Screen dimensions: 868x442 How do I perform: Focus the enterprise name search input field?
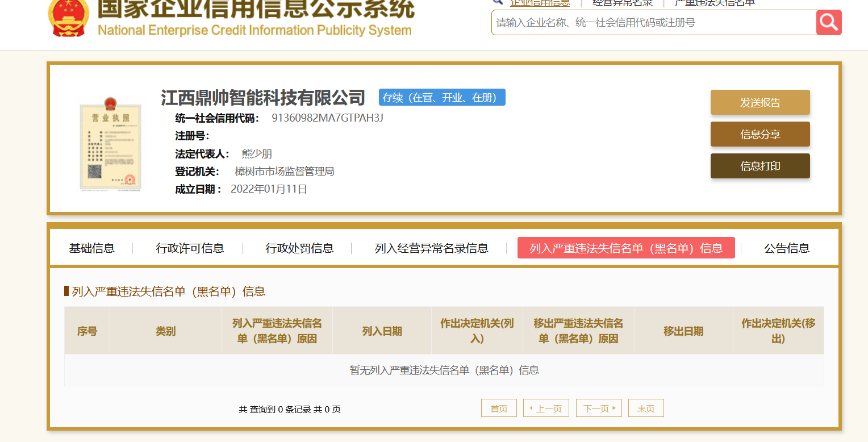[654, 22]
